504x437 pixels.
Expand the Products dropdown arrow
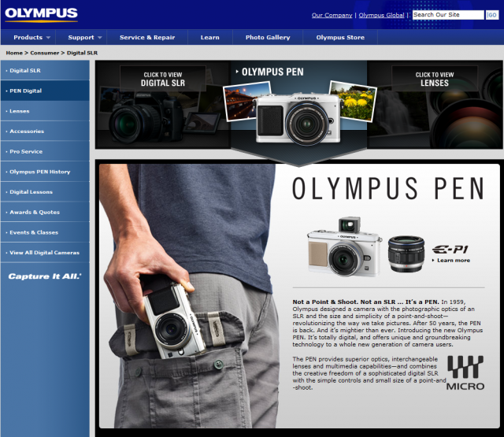point(48,38)
